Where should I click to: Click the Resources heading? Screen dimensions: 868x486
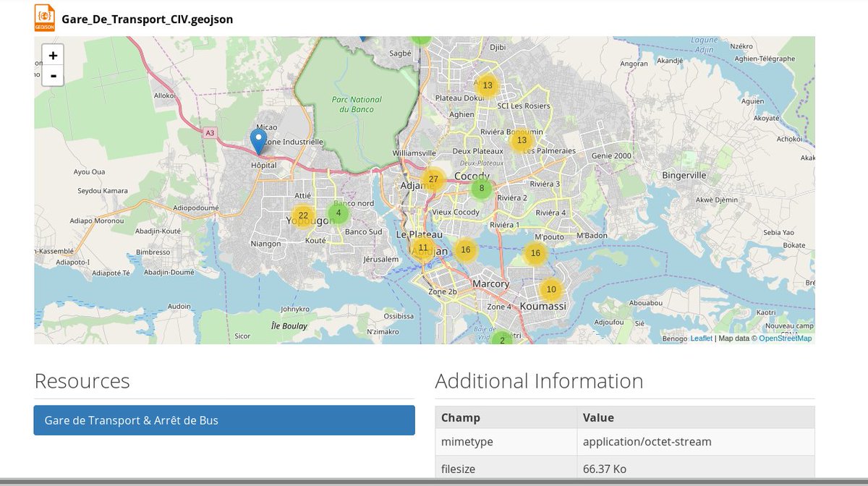82,381
